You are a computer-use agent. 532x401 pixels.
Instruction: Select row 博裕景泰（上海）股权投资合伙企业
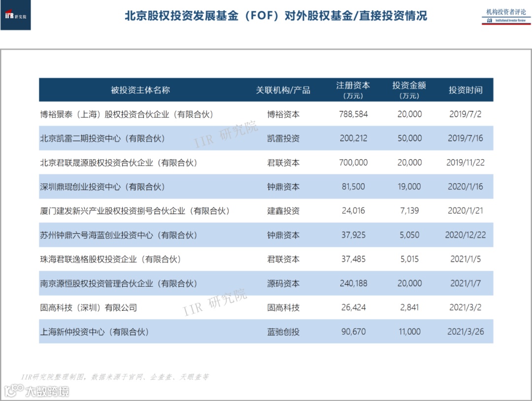[x=266, y=114]
